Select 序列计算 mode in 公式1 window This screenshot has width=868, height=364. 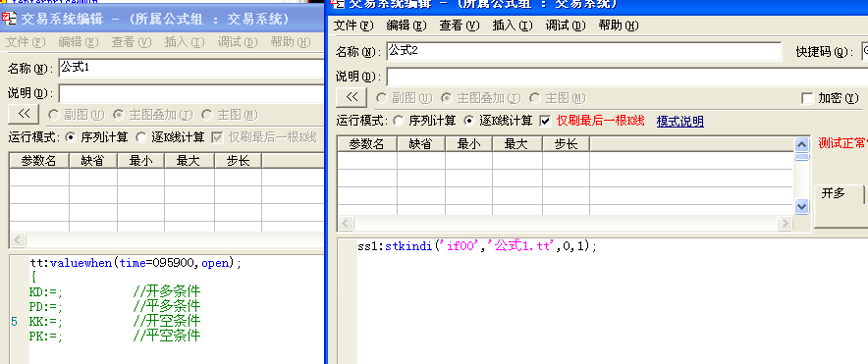pos(71,137)
